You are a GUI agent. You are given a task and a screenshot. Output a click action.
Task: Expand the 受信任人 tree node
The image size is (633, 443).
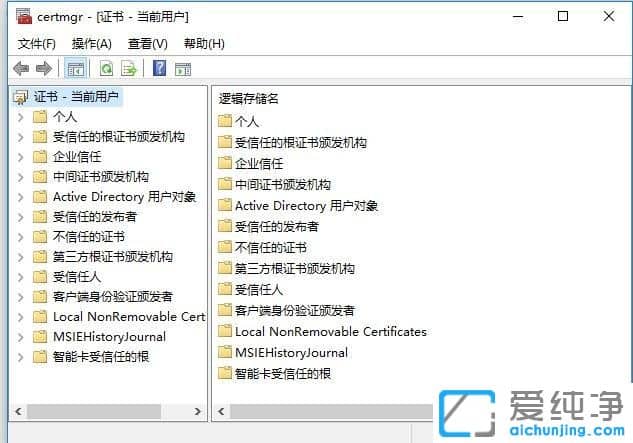point(21,277)
